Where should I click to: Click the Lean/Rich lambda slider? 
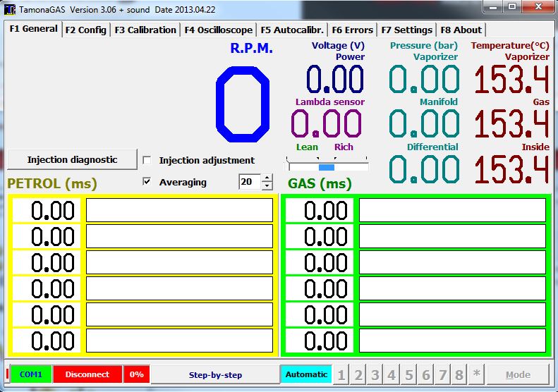[x=327, y=167]
